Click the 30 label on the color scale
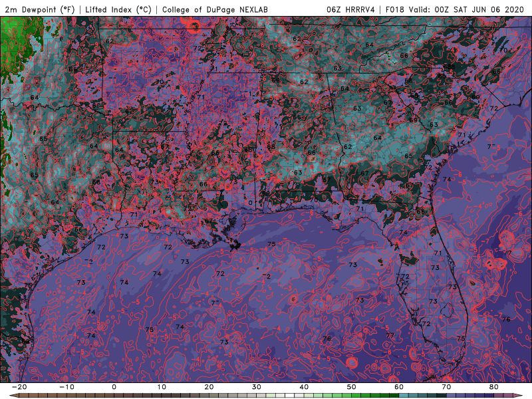This screenshot has width=532, height=399. coord(257,387)
